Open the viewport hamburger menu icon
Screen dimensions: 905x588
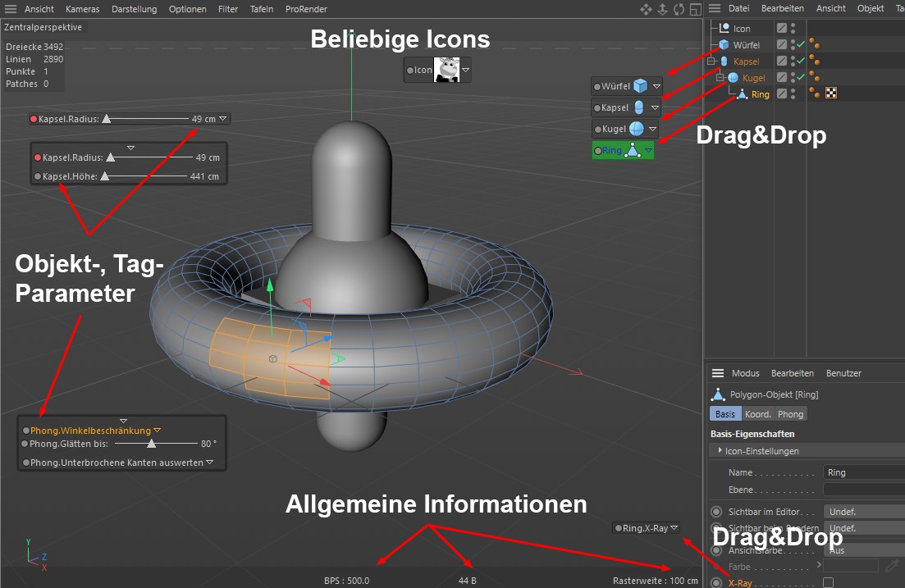tap(11, 9)
